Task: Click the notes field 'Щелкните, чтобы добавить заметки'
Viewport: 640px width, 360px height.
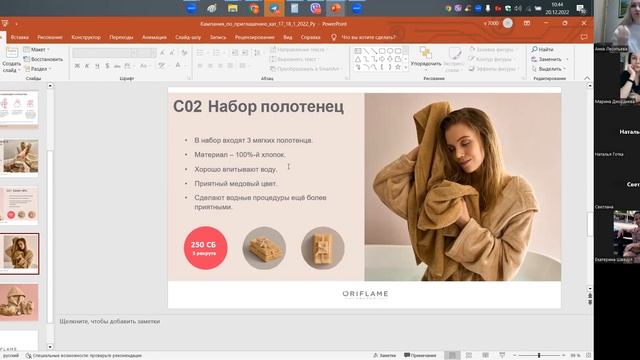Action: point(110,322)
